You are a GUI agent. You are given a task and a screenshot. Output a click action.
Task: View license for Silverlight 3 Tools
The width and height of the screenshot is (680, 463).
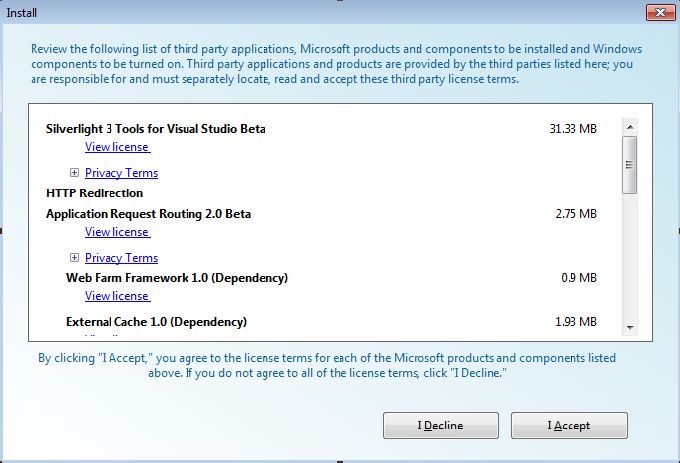click(x=118, y=147)
